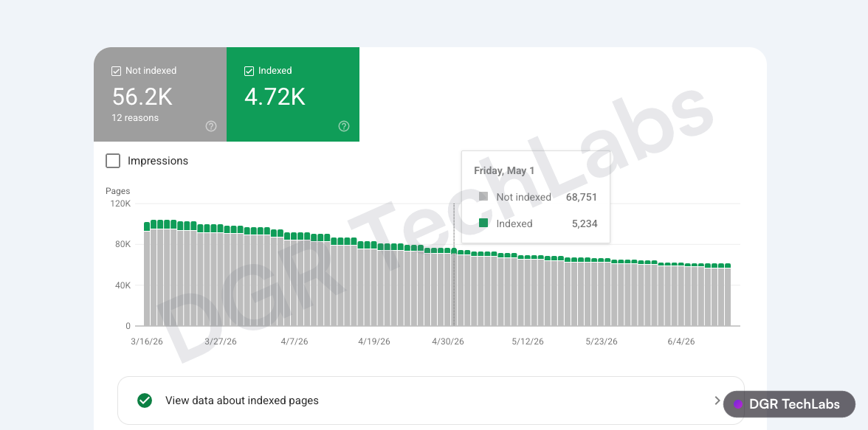868x430 pixels.
Task: Click the Friday, May 1 tooltip heading
Action: (x=504, y=170)
